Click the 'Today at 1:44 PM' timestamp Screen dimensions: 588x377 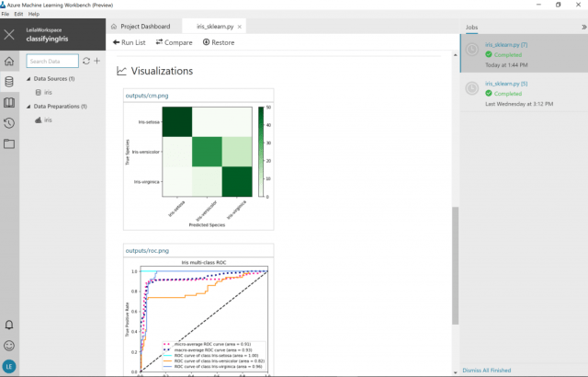506,65
